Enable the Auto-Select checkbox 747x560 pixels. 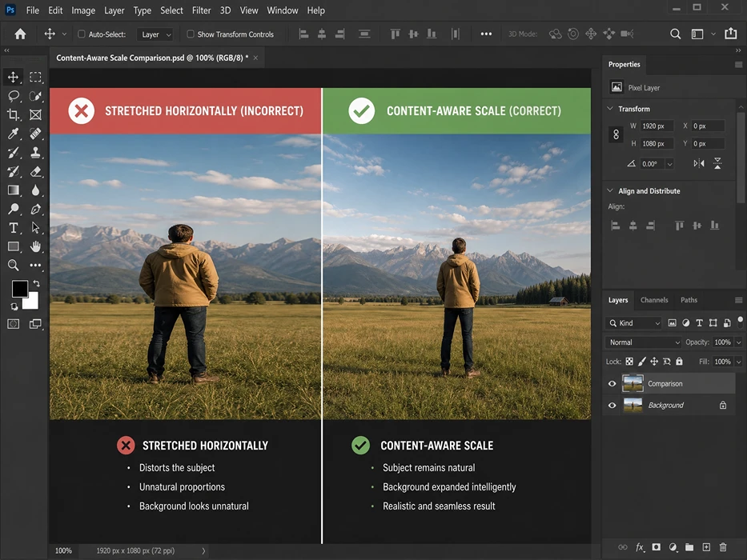(x=82, y=34)
